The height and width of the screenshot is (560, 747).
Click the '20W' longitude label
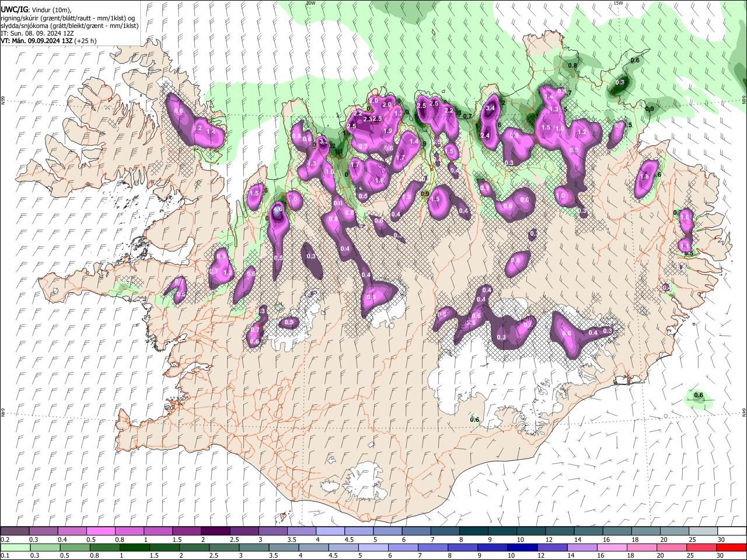310,3
